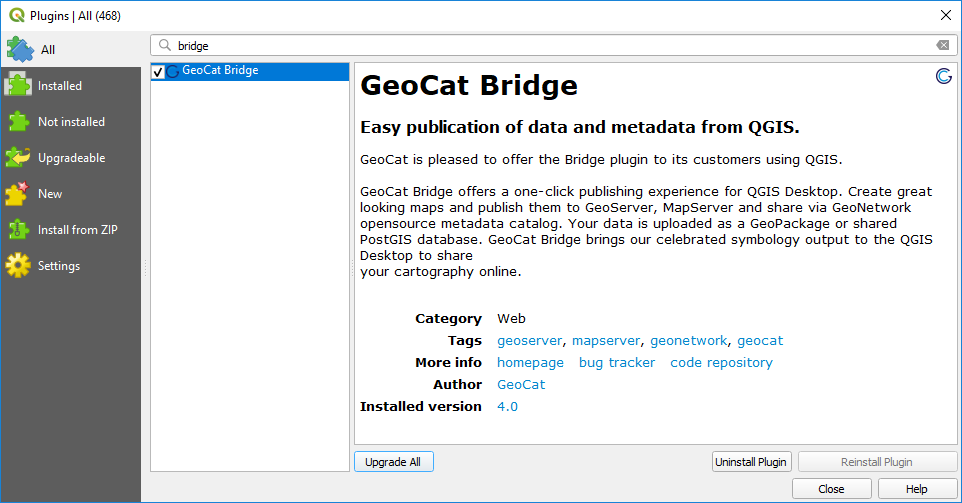
Task: Click the 'Easy publication of data' subtitle
Action: tap(580, 127)
